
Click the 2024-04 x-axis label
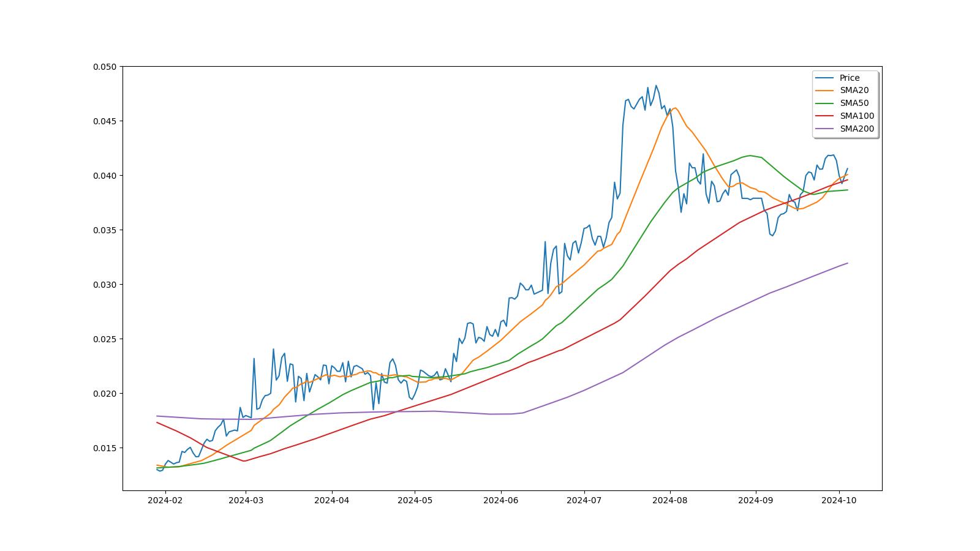click(331, 500)
